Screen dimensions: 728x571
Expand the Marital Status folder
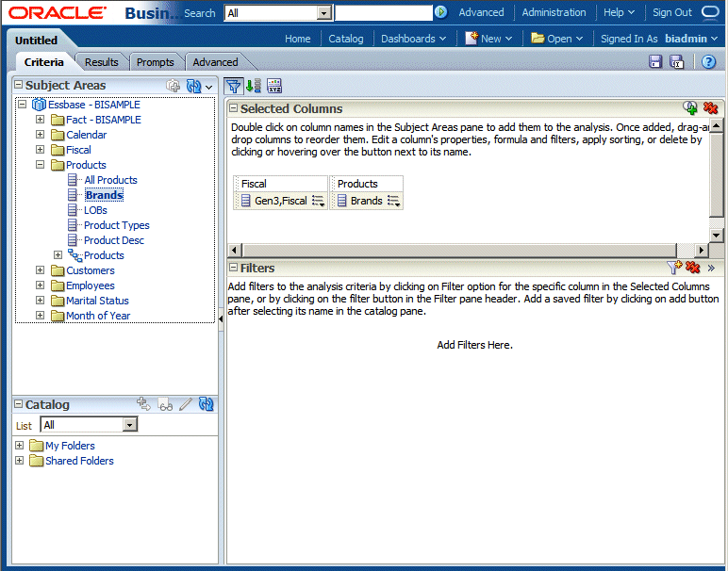point(41,301)
